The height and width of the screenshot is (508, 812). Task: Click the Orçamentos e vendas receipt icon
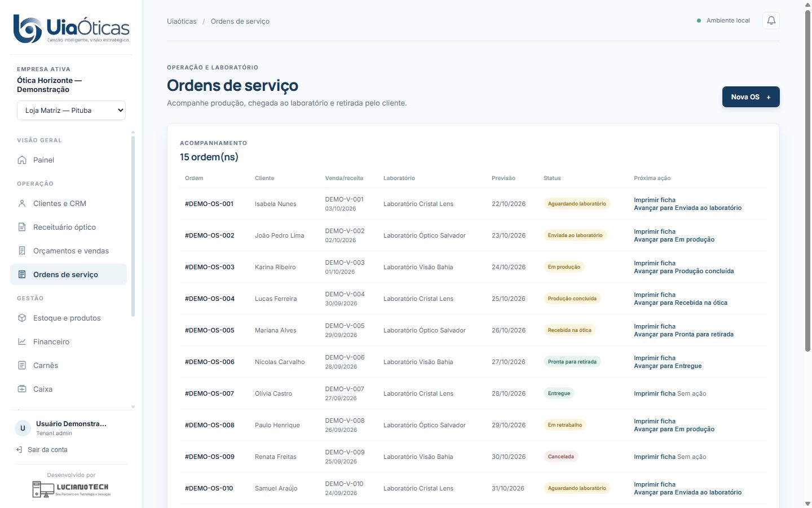(x=22, y=251)
